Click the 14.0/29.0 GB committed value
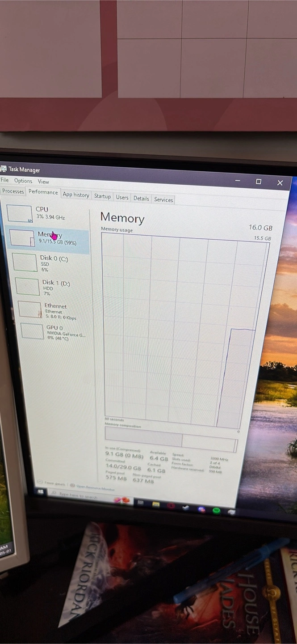This screenshot has height=644, width=297. click(123, 466)
